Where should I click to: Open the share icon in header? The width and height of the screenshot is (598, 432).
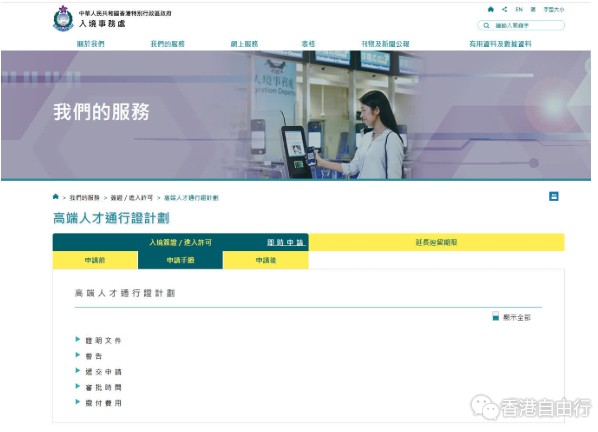(x=505, y=9)
